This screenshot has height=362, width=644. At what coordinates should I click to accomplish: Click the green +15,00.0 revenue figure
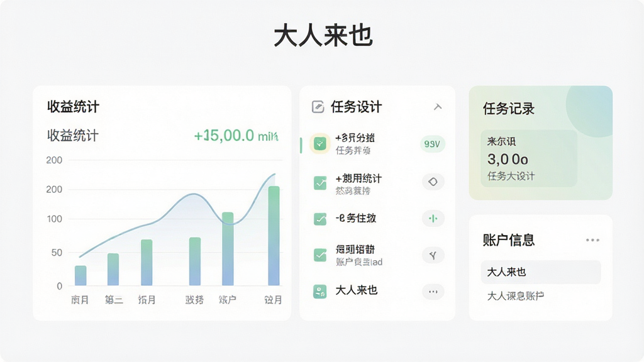(x=236, y=136)
